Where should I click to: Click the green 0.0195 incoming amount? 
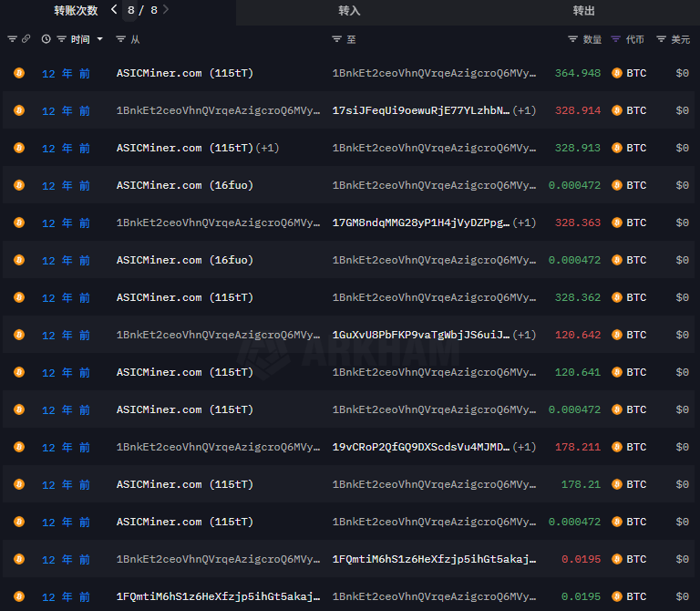582,596
